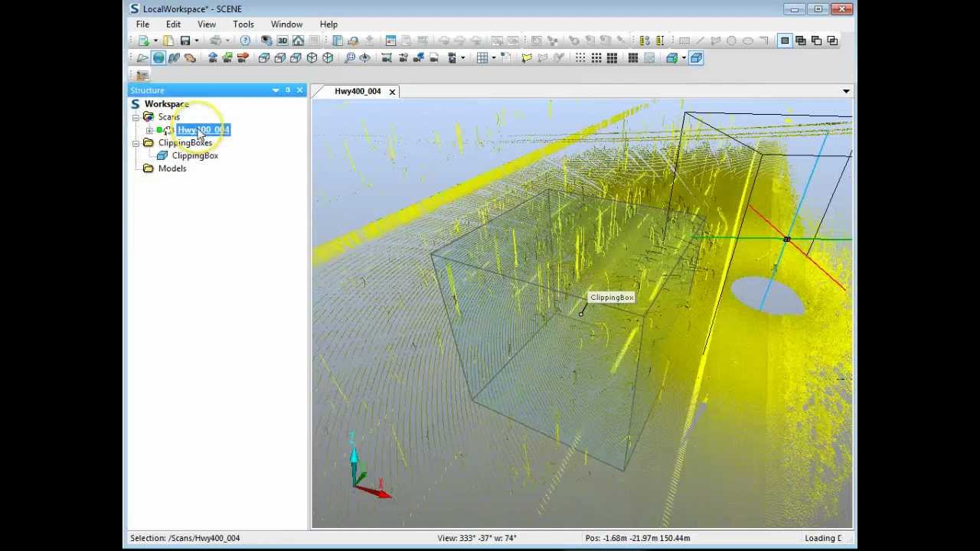Image resolution: width=980 pixels, height=551 pixels.
Task: Click the zoom magnifier target icon
Action: (x=350, y=58)
